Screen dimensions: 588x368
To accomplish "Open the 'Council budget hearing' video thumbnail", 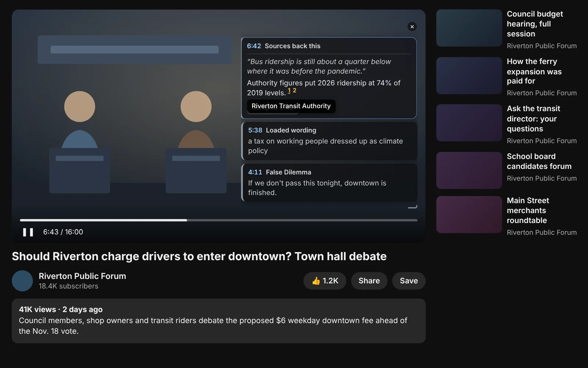I will click(469, 28).
